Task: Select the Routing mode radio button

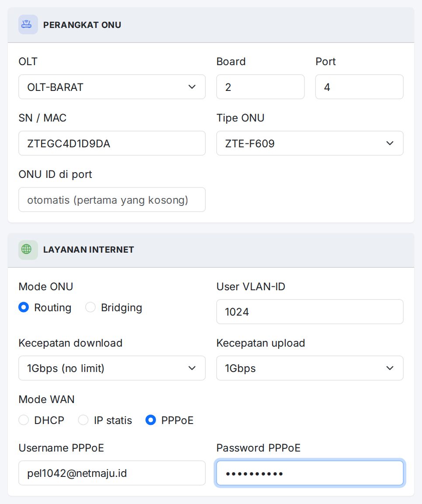Action: pyautogui.click(x=24, y=307)
